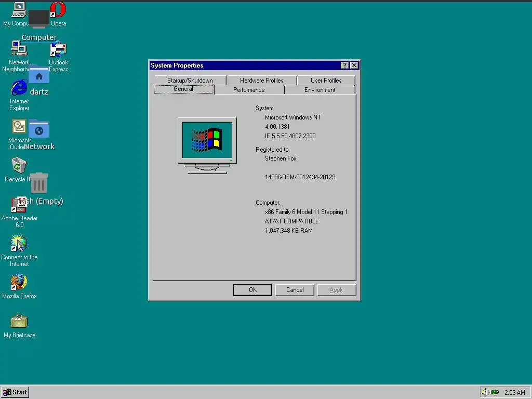Open Microsoft Outlook desktop icon
The width and height of the screenshot is (532, 399).
(19, 127)
